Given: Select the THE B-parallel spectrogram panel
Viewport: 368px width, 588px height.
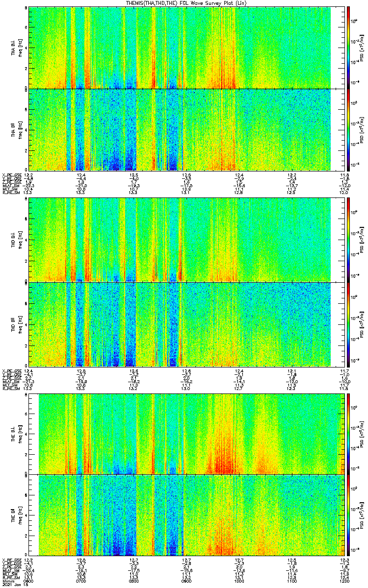Looking at the screenshot, I should (186, 514).
